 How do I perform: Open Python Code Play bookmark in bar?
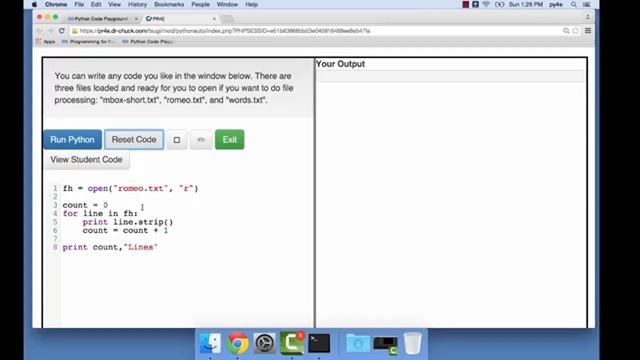pos(148,42)
